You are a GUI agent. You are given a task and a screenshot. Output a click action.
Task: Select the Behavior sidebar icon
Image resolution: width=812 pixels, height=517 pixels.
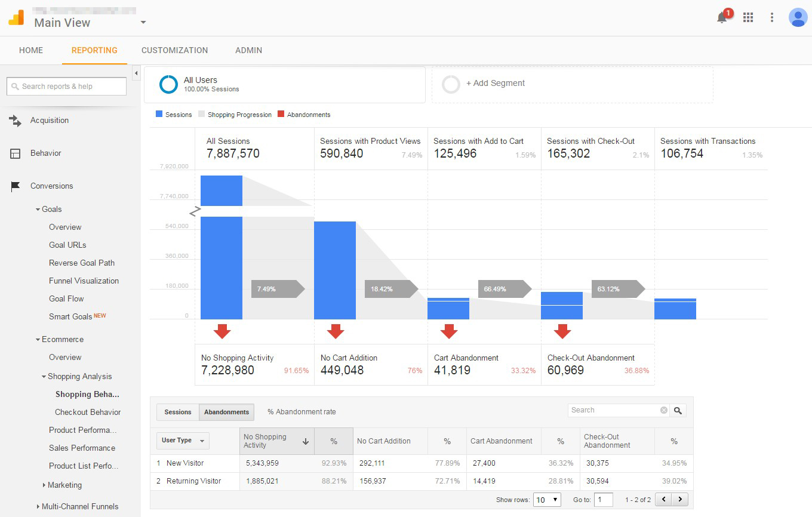coord(14,153)
